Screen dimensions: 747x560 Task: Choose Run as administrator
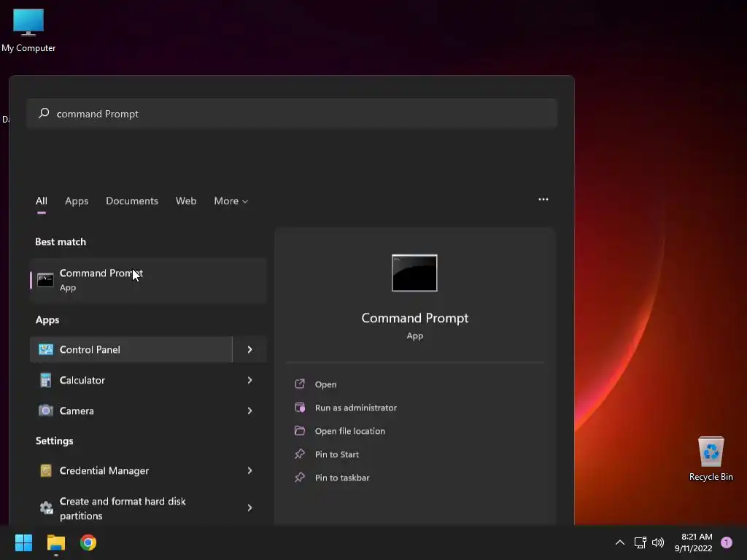coord(355,408)
